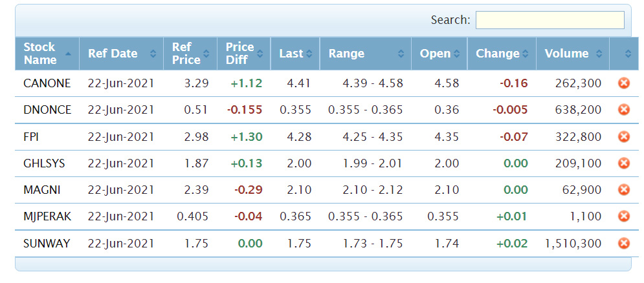Sort by Open column header
Image resolution: width=644 pixels, height=283 pixels.
point(439,54)
